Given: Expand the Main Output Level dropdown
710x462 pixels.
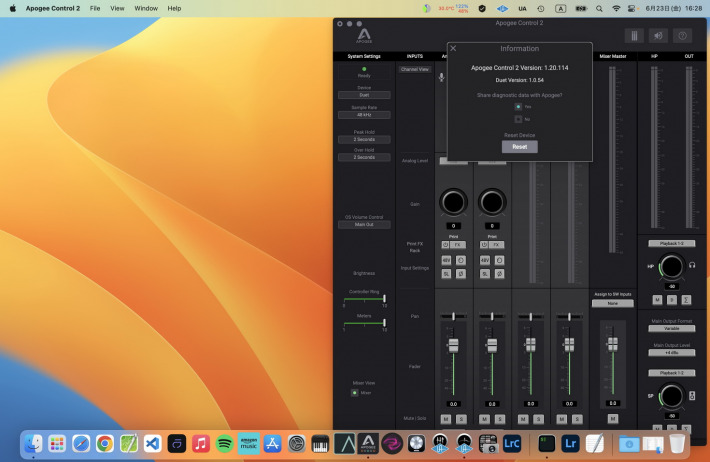Looking at the screenshot, I should point(671,352).
